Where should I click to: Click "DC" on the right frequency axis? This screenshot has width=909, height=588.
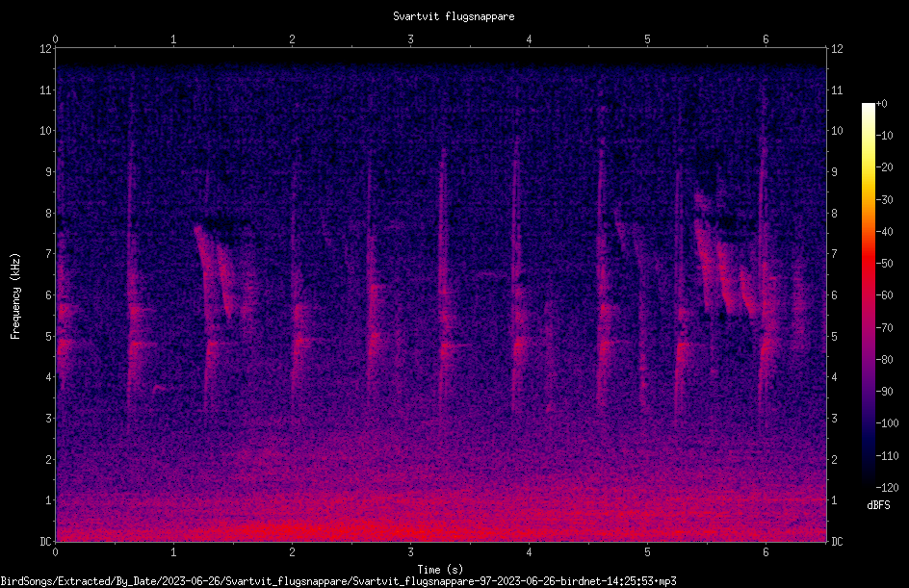[837, 542]
